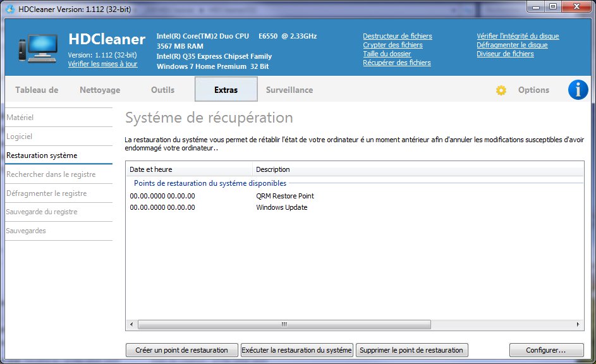
Task: Open the Options menu
Action: click(533, 90)
